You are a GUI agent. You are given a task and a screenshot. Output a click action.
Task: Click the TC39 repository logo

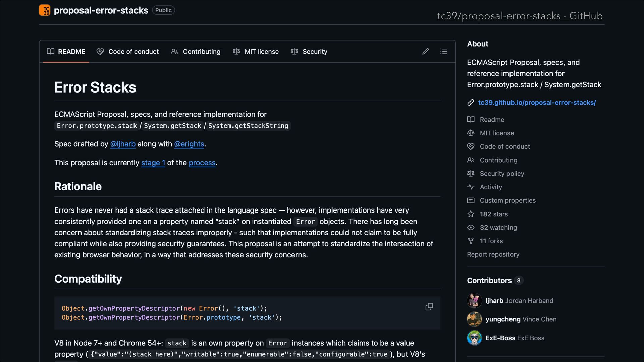pyautogui.click(x=45, y=10)
